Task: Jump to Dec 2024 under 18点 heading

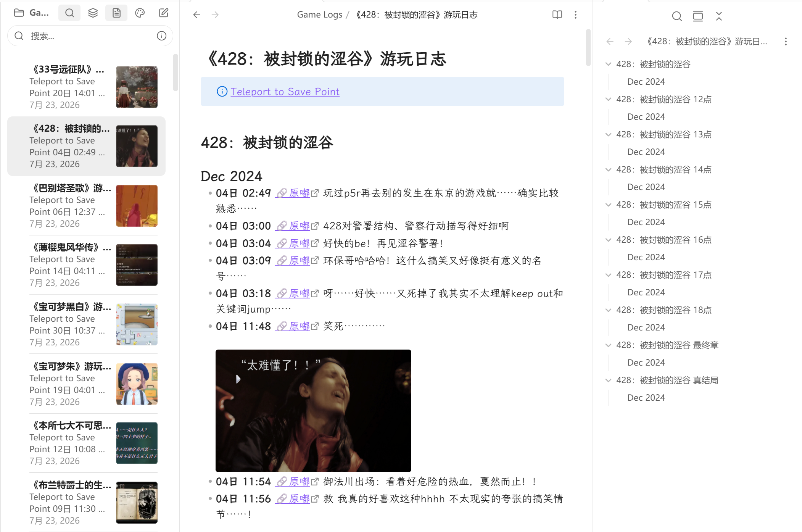Action: tap(646, 327)
